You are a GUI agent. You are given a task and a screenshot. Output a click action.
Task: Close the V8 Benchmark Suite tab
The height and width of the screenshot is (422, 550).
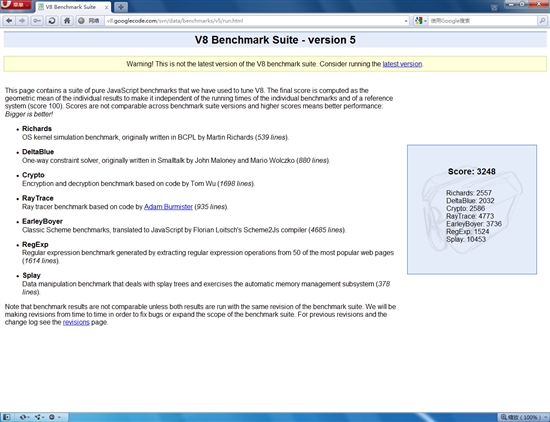(106, 7)
